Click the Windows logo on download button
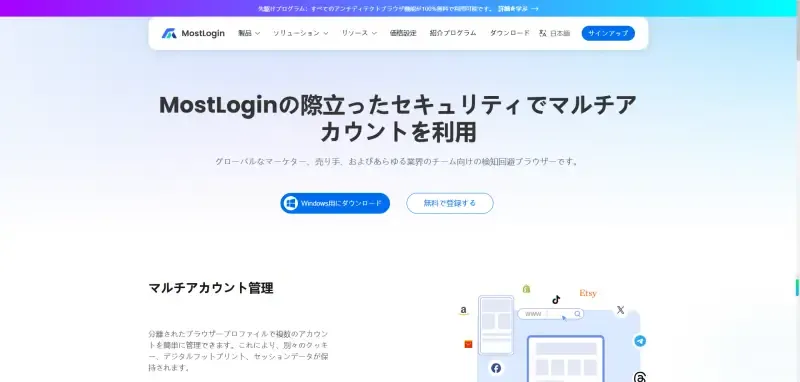 (291, 203)
